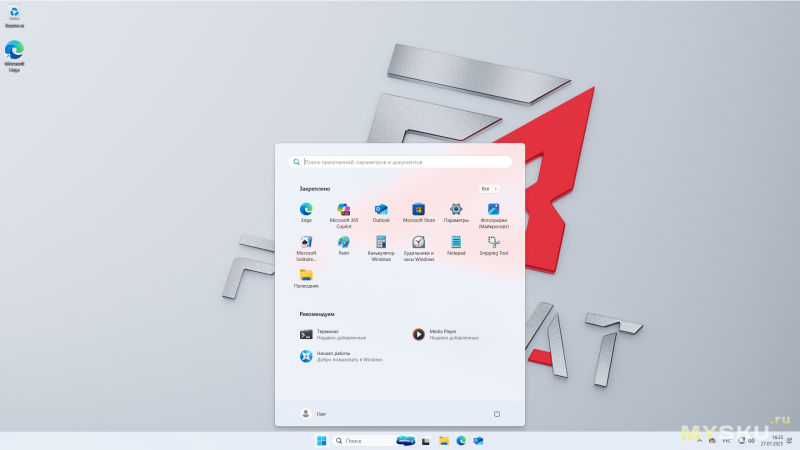This screenshot has height=450, width=800.
Task: Open the Paint app
Action: [x=344, y=245]
